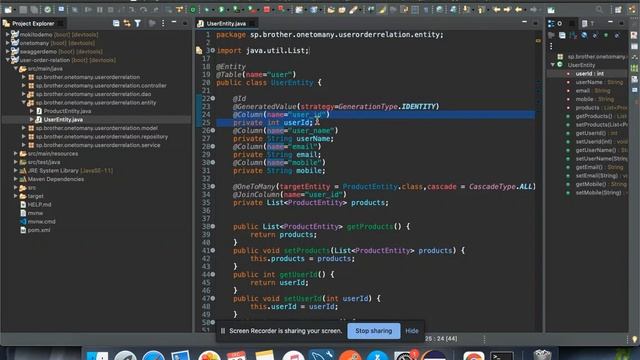Screen dimensions: 640x360
Task: Expand the swaggerdemo project
Action: [8, 51]
